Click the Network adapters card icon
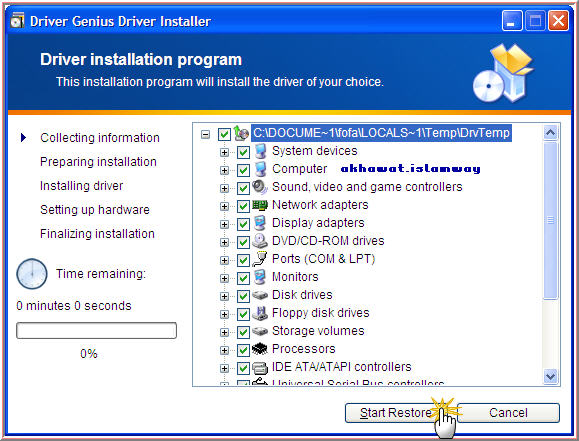579x441 pixels. coord(260,205)
